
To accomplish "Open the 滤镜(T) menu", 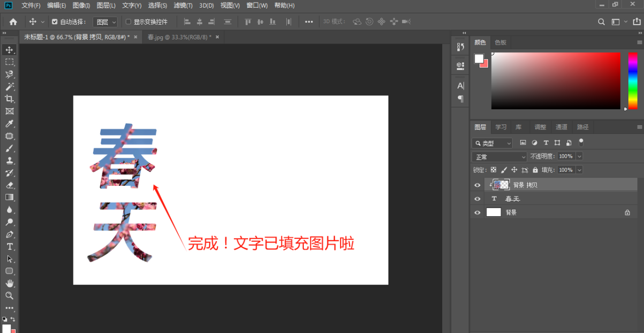I will pos(183,6).
